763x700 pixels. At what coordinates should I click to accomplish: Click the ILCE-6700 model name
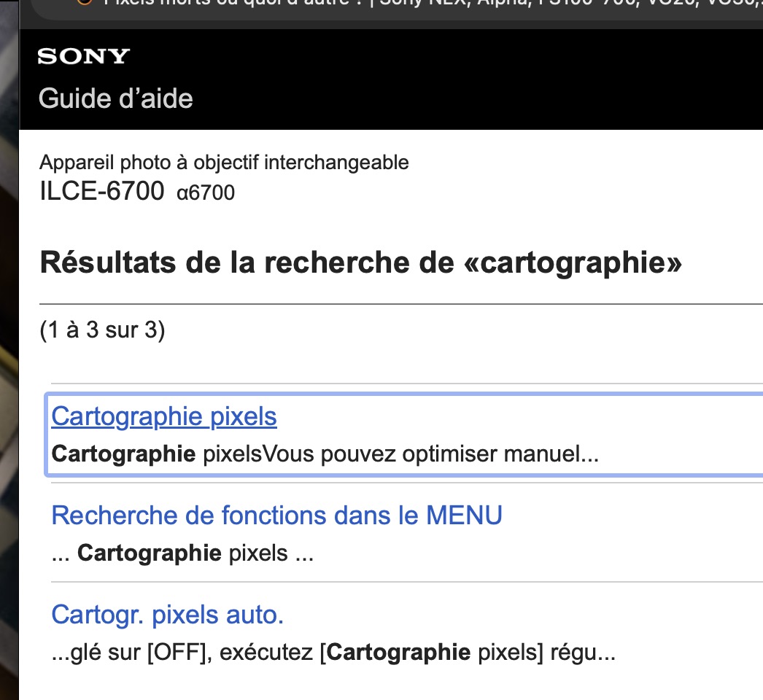(101, 191)
